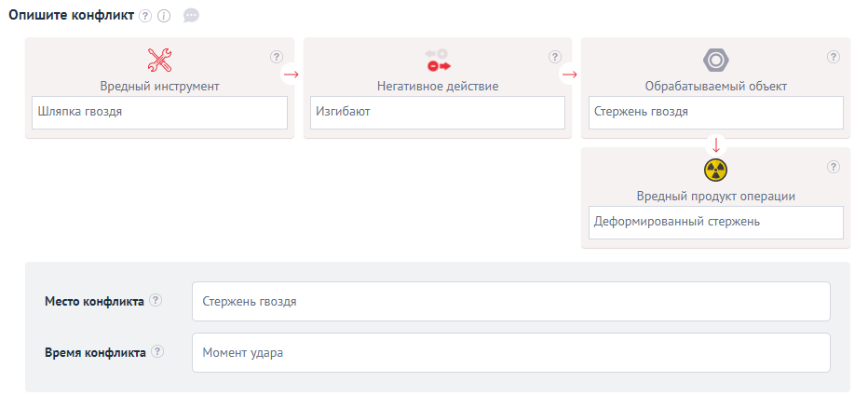The width and height of the screenshot is (868, 409).
Task: Open the help hint for 'Место конфликта'
Action: tap(156, 301)
